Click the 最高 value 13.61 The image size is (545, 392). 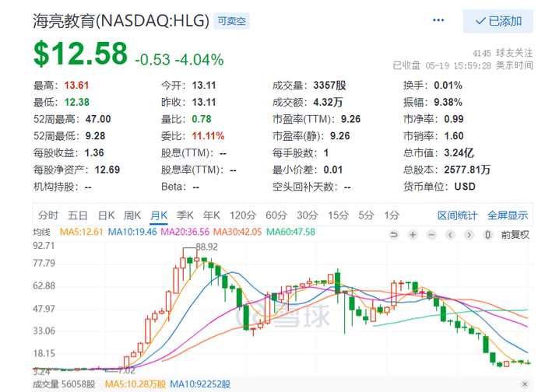[76, 86]
